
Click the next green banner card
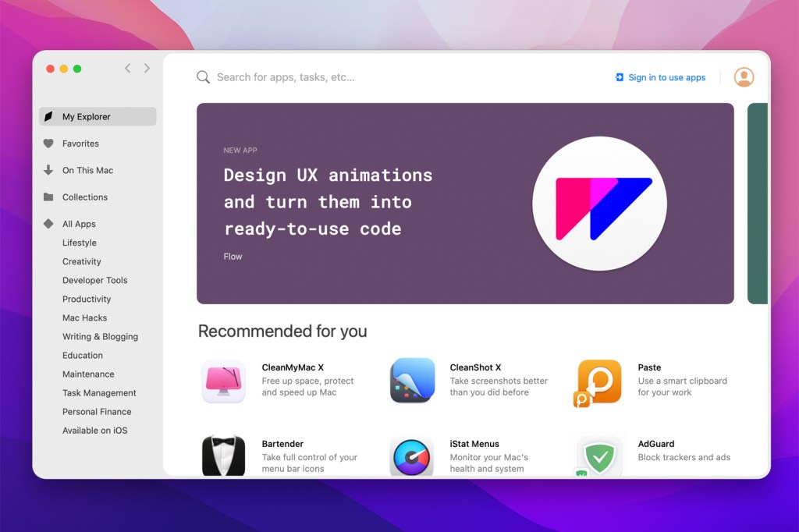tap(758, 204)
